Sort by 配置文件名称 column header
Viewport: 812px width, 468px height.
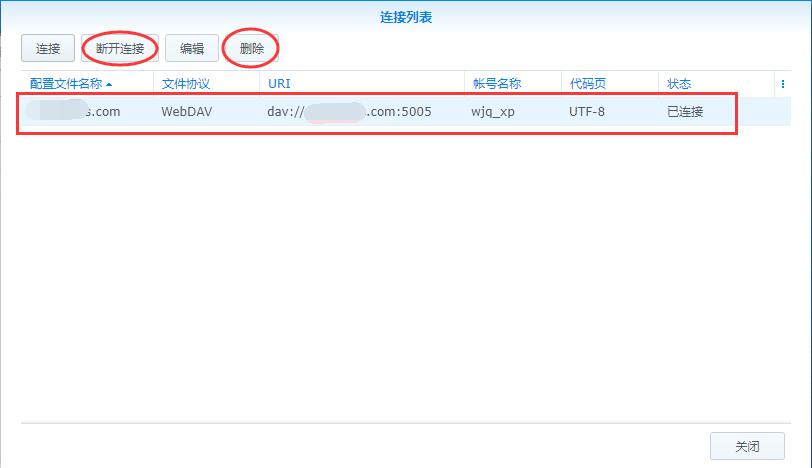click(87, 83)
